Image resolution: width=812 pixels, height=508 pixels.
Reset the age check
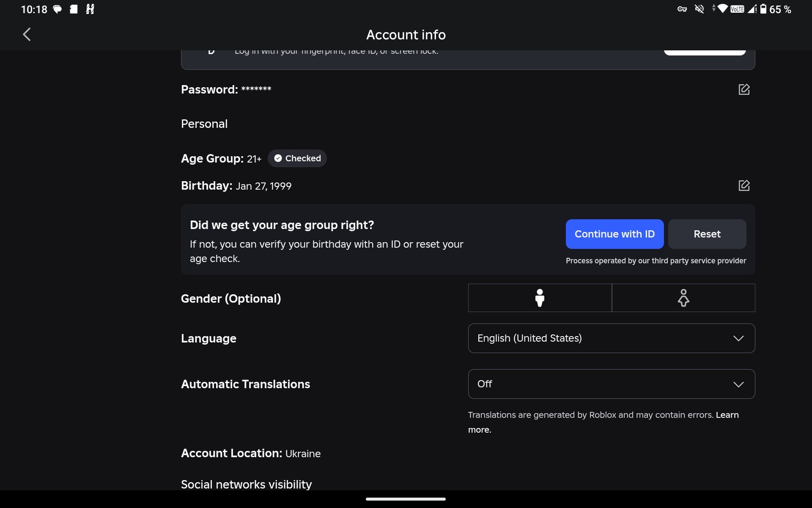tap(707, 234)
